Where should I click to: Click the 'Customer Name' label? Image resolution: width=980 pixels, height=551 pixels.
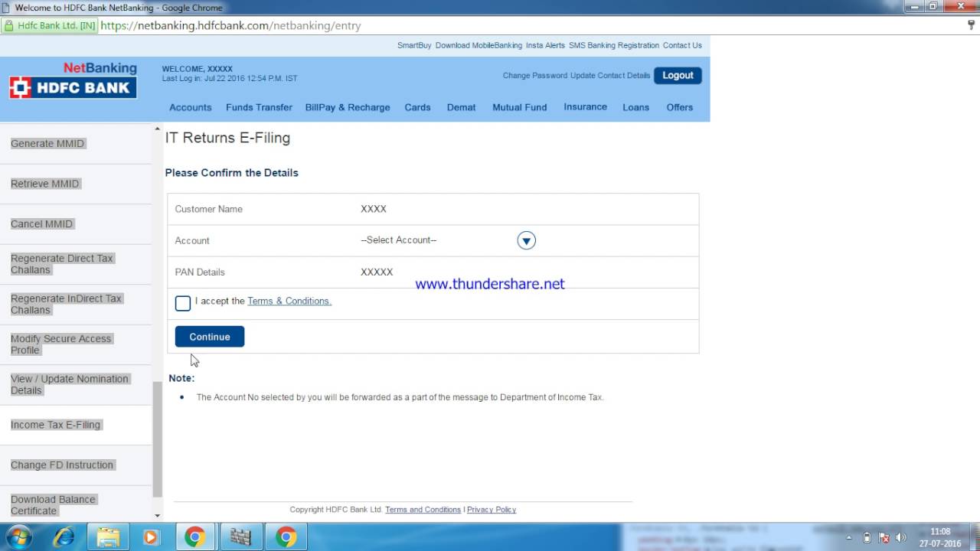[208, 209]
